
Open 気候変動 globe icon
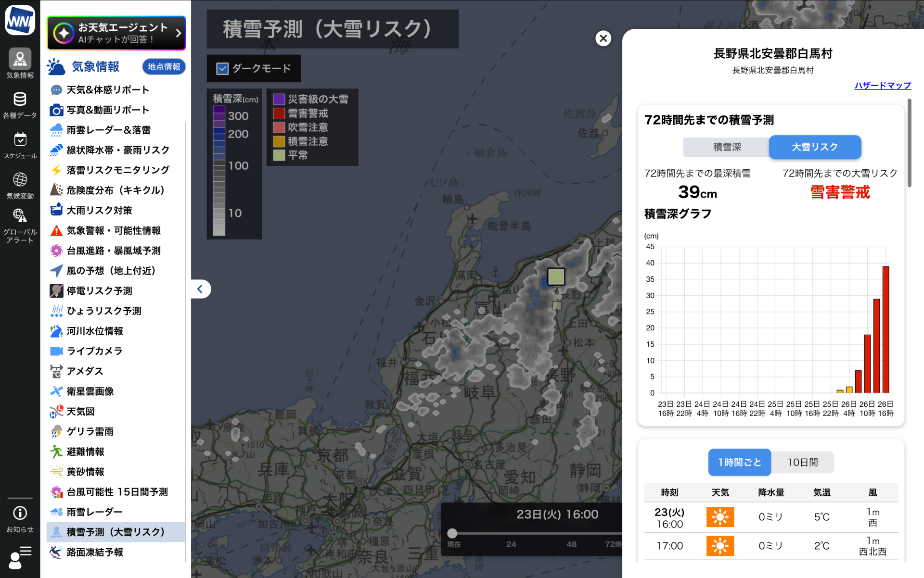(x=20, y=180)
